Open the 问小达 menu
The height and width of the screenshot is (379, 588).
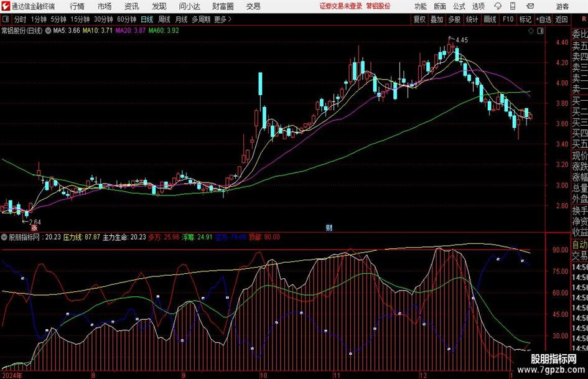click(189, 6)
